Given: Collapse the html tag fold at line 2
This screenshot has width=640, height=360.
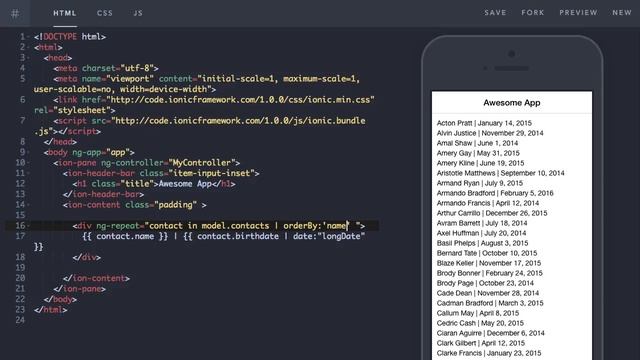Looking at the screenshot, I should [28, 47].
